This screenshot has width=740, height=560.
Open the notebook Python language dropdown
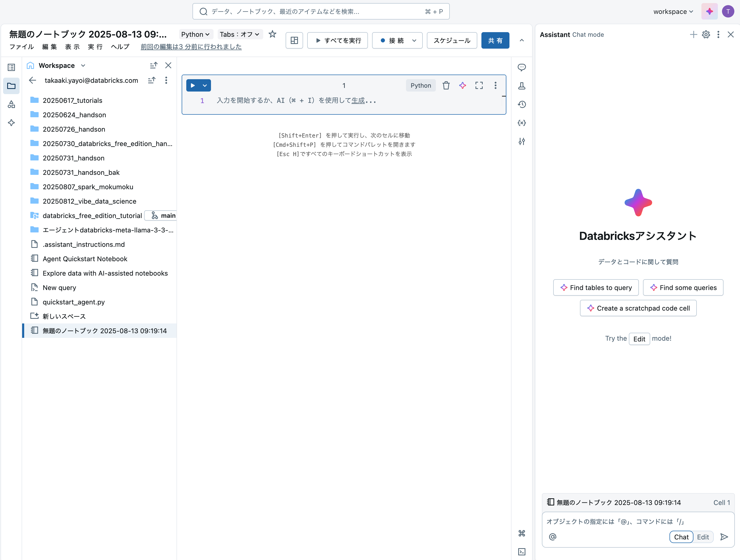[x=195, y=34]
